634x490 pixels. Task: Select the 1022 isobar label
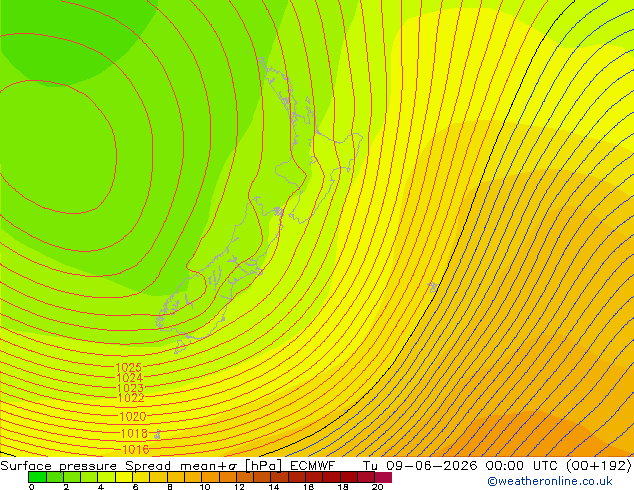[131, 398]
